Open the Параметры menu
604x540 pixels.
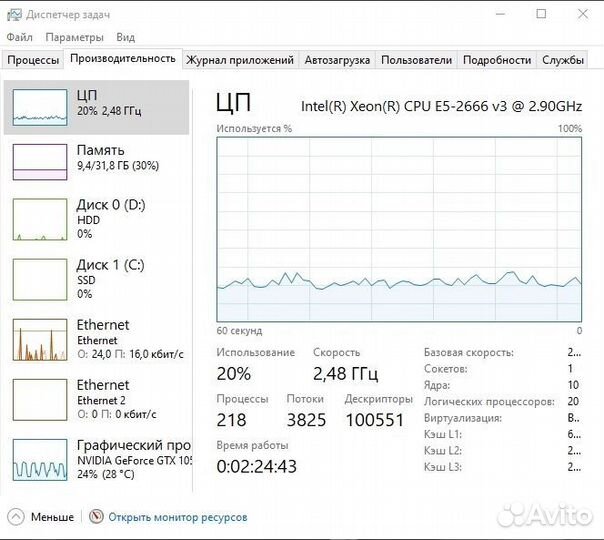pyautogui.click(x=74, y=37)
